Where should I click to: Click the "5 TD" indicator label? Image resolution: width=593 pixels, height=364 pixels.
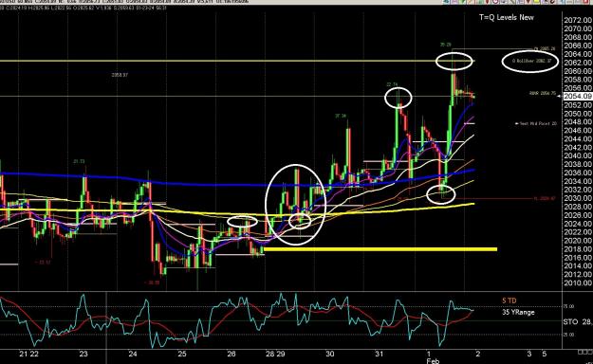pos(510,300)
